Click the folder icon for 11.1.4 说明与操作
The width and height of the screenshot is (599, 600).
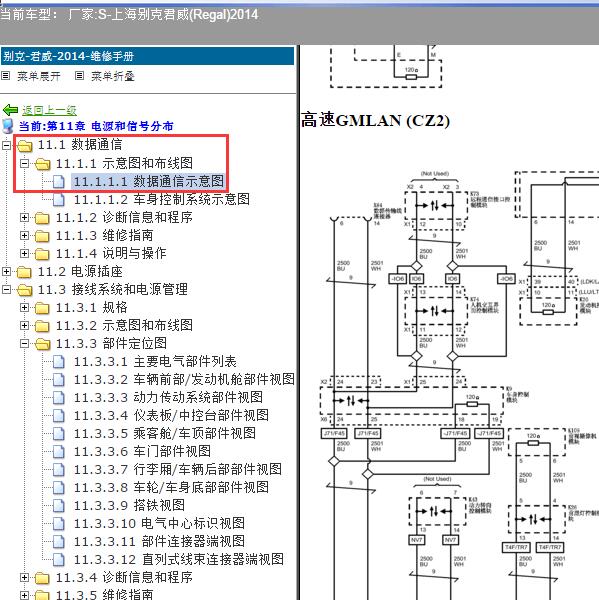[x=42, y=254]
